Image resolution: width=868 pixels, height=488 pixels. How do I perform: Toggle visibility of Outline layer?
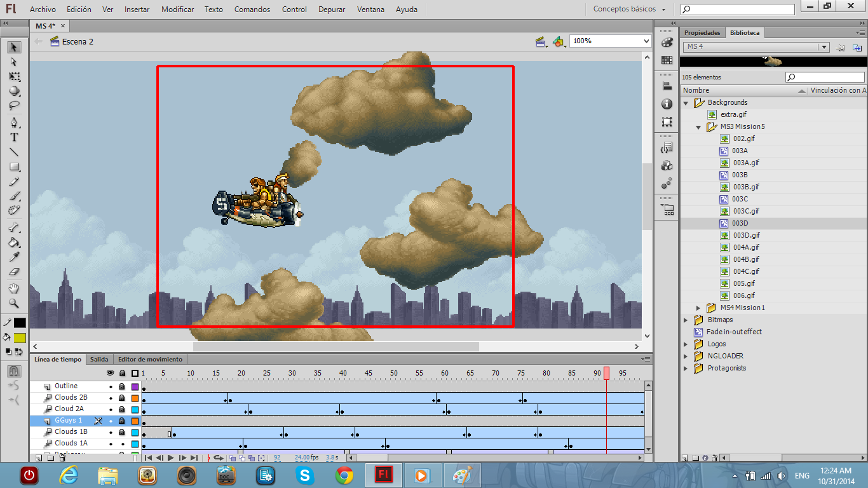[111, 386]
